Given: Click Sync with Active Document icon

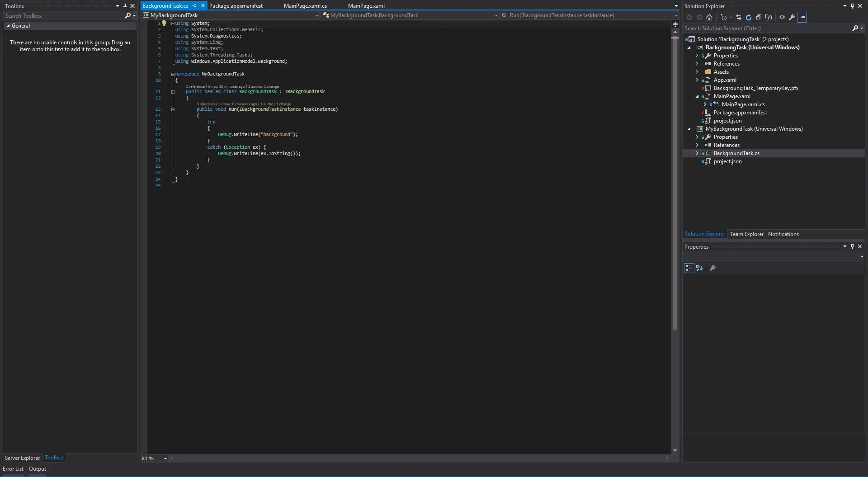Looking at the screenshot, I should (739, 17).
